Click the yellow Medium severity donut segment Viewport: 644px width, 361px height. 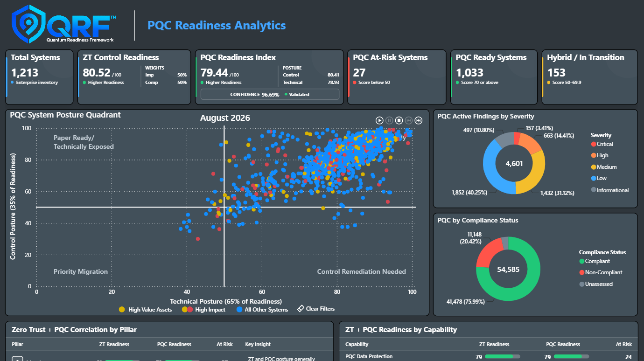pyautogui.click(x=533, y=176)
